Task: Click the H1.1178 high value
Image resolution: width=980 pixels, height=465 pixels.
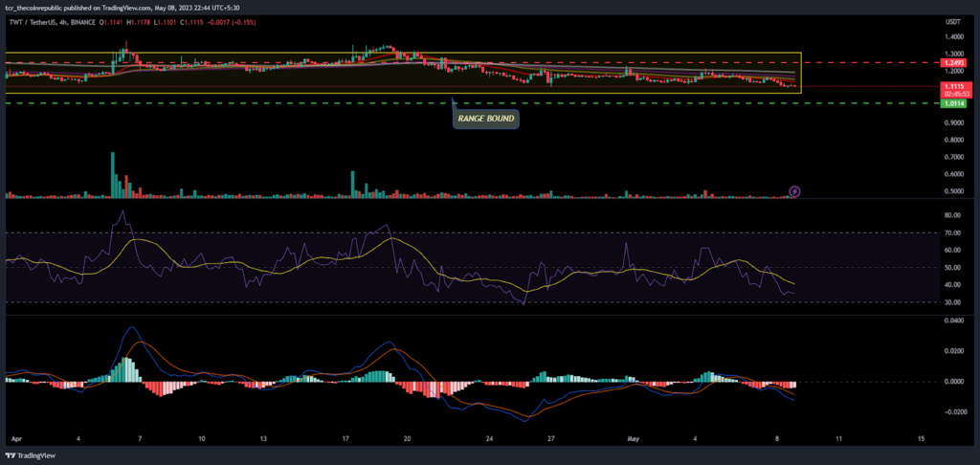Action: pyautogui.click(x=138, y=23)
